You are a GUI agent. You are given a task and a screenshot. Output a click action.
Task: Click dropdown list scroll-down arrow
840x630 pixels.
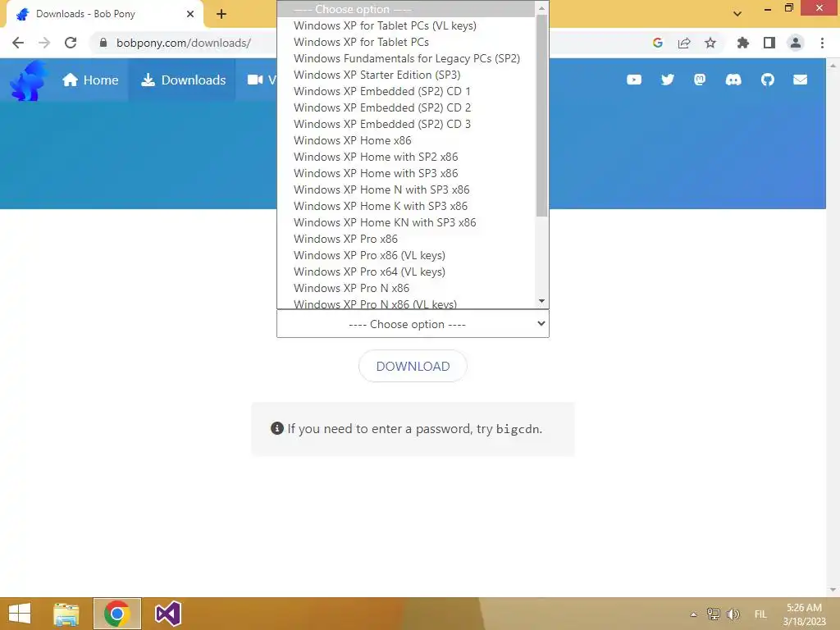(x=541, y=301)
